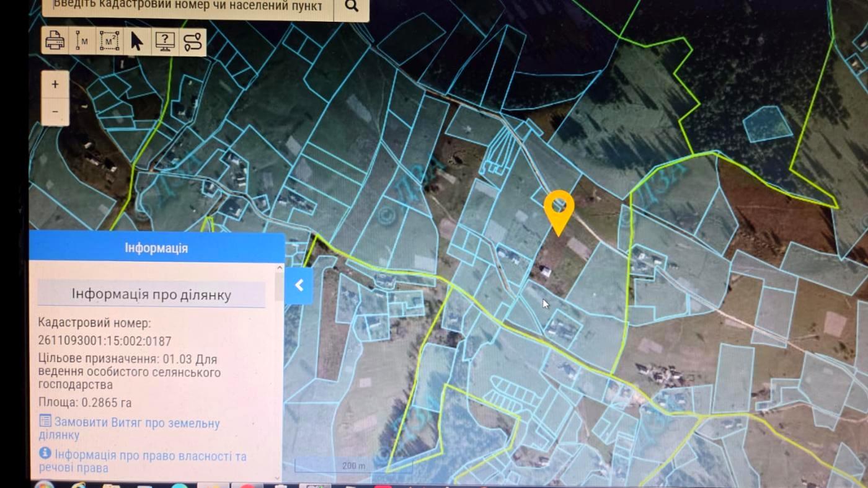The height and width of the screenshot is (488, 868).
Task: Select the area measurement tool
Action: [x=109, y=42]
